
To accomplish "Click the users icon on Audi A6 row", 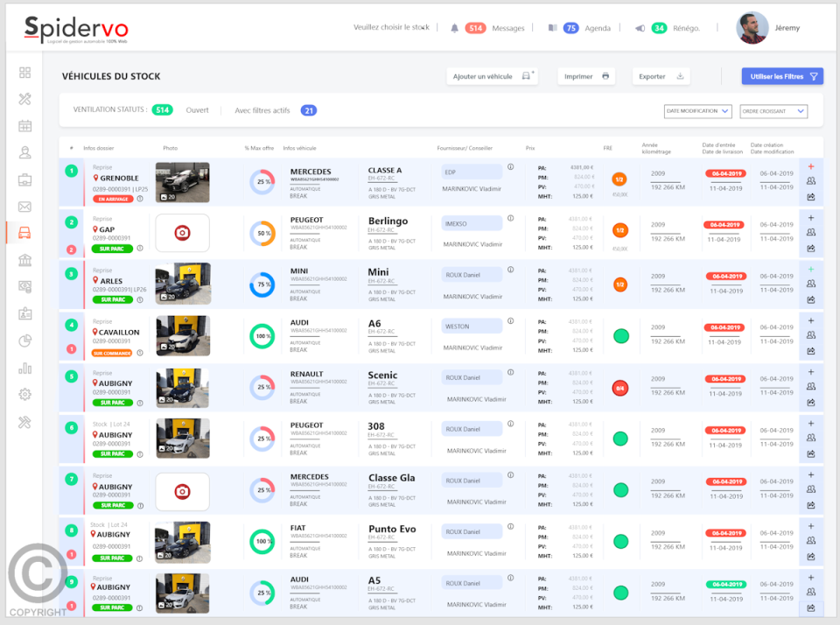I will point(811,335).
